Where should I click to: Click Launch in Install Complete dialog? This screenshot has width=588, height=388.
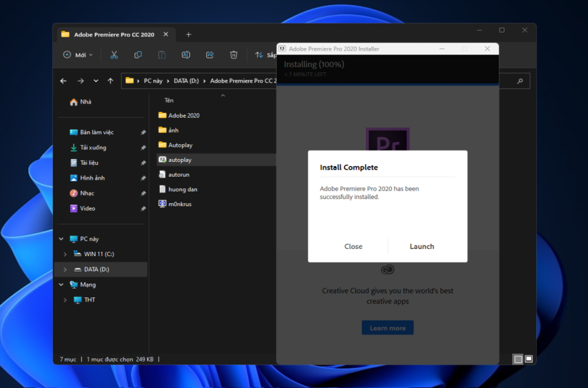tap(422, 246)
